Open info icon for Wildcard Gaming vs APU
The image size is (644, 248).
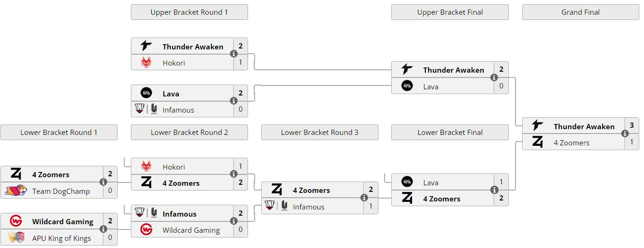[103, 229]
